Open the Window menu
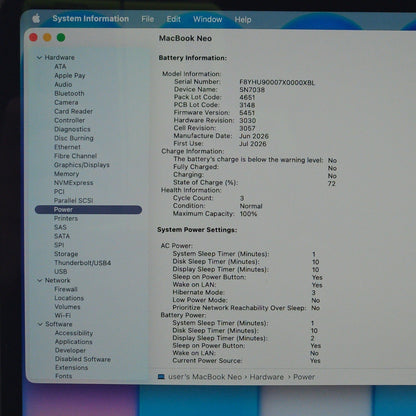Image resolution: width=416 pixels, height=416 pixels. pyautogui.click(x=208, y=19)
